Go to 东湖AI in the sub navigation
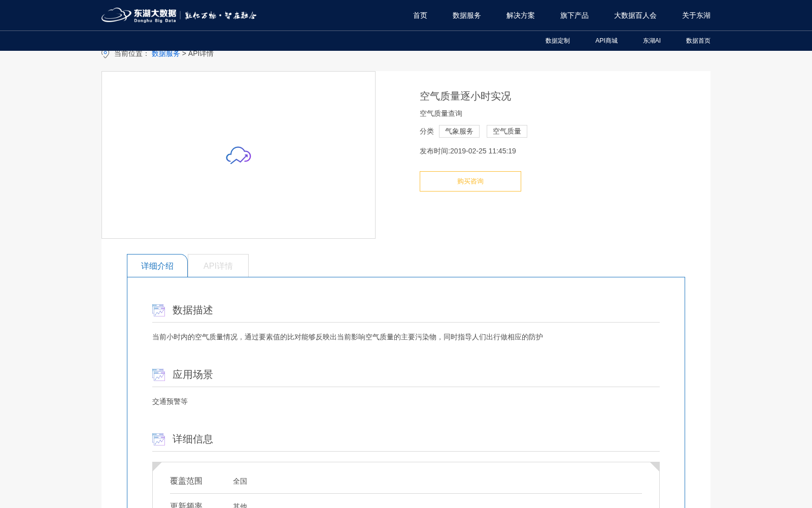Viewport: 812px width, 508px height. [652, 41]
